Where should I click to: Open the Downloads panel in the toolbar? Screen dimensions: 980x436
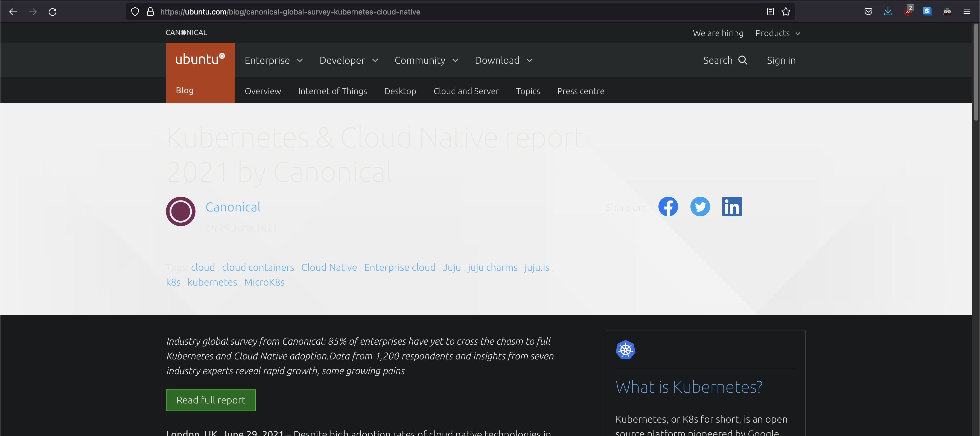pos(888,11)
